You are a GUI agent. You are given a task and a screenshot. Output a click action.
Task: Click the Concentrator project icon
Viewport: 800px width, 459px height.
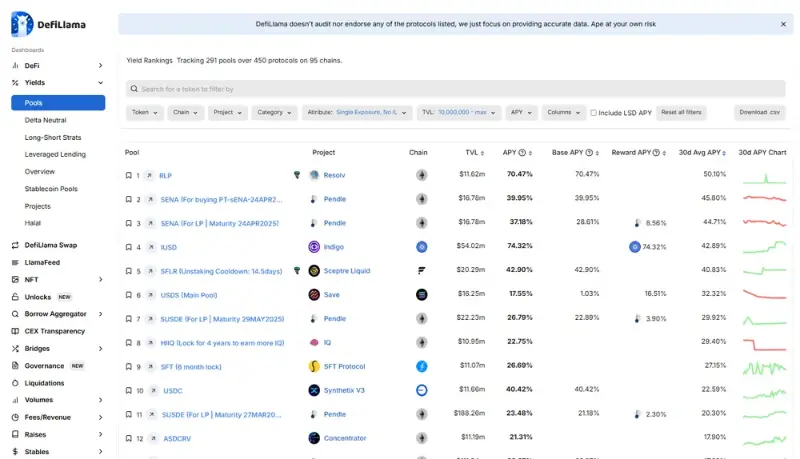[x=314, y=438]
